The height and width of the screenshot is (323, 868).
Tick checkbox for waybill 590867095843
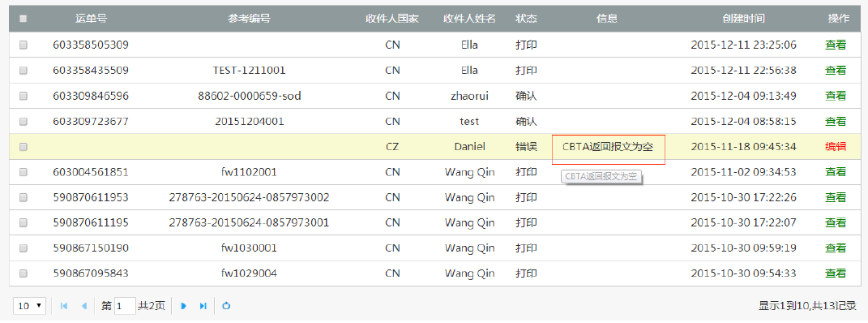[24, 273]
